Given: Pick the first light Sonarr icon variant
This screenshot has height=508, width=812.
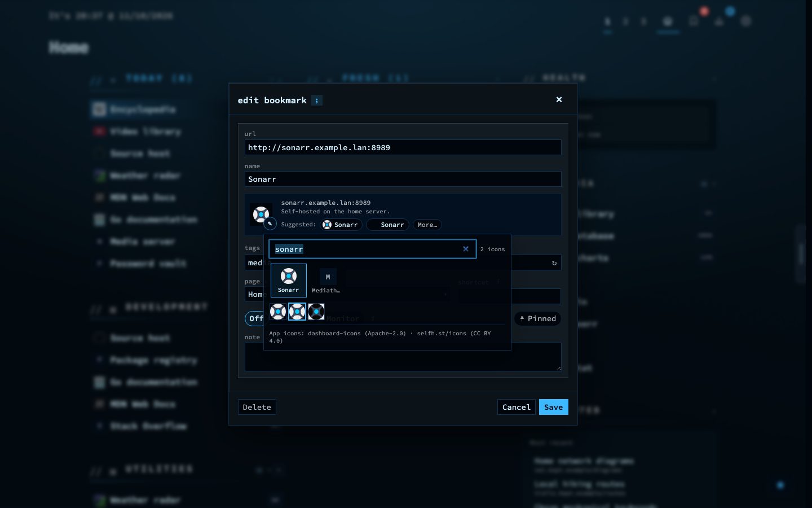Looking at the screenshot, I should tap(278, 312).
